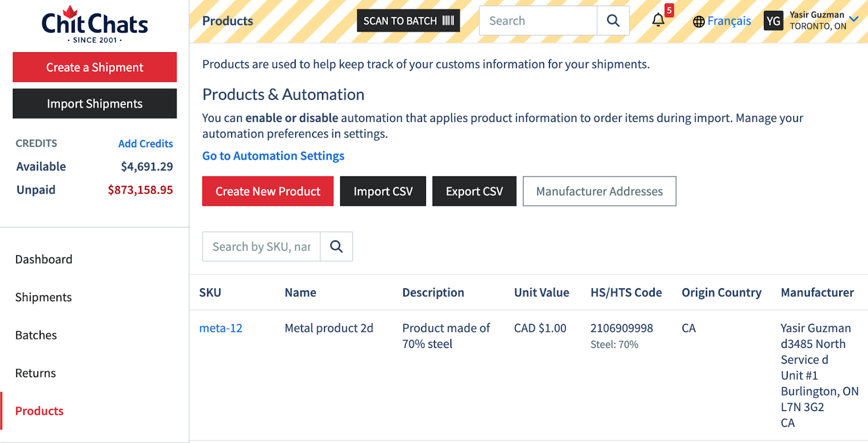Click the Add Credits link
This screenshot has width=868, height=443.
point(145,143)
